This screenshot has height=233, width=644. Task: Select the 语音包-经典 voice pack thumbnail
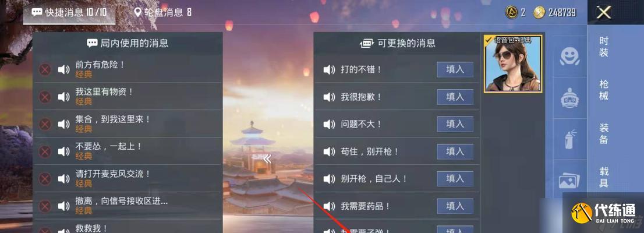(x=513, y=63)
